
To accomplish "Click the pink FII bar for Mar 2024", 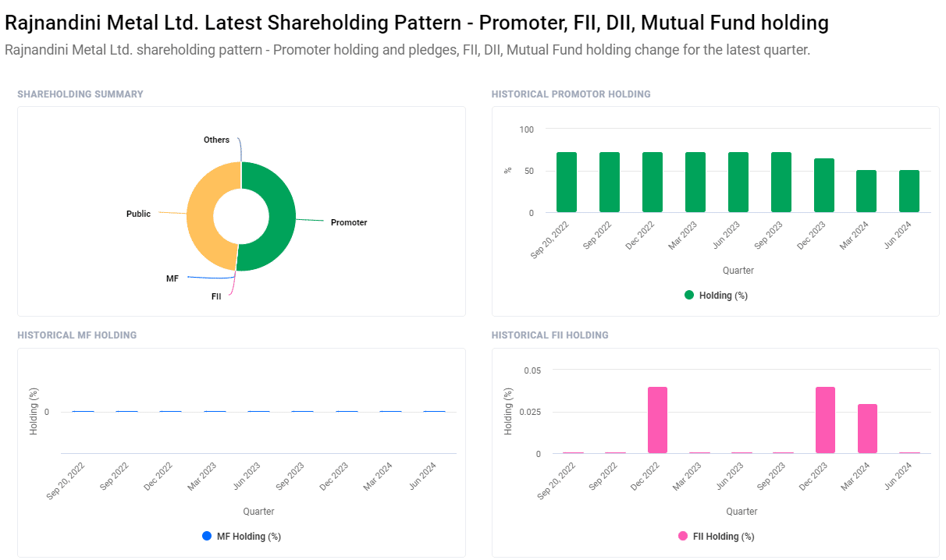I will (x=867, y=429).
